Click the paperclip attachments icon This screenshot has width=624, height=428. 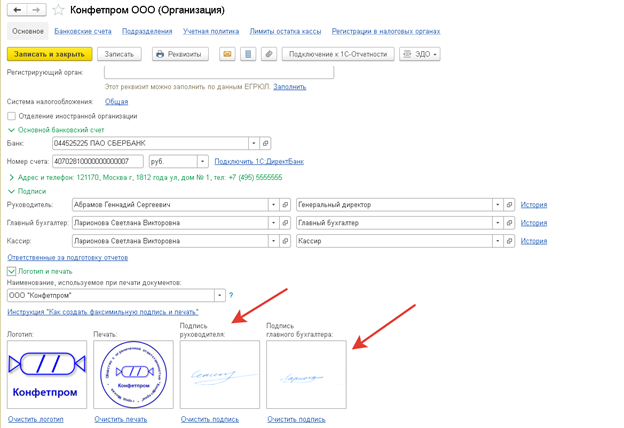click(268, 54)
